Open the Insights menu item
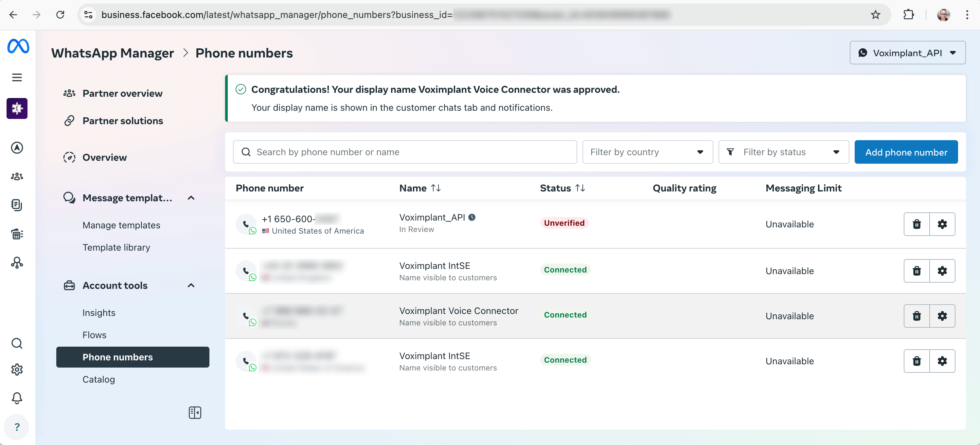This screenshot has width=980, height=445. click(x=98, y=312)
